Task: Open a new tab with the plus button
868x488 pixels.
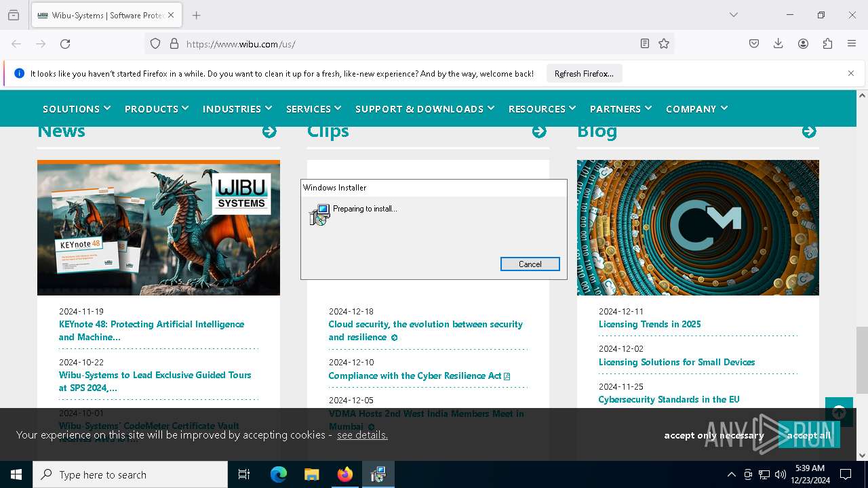Action: pos(196,15)
